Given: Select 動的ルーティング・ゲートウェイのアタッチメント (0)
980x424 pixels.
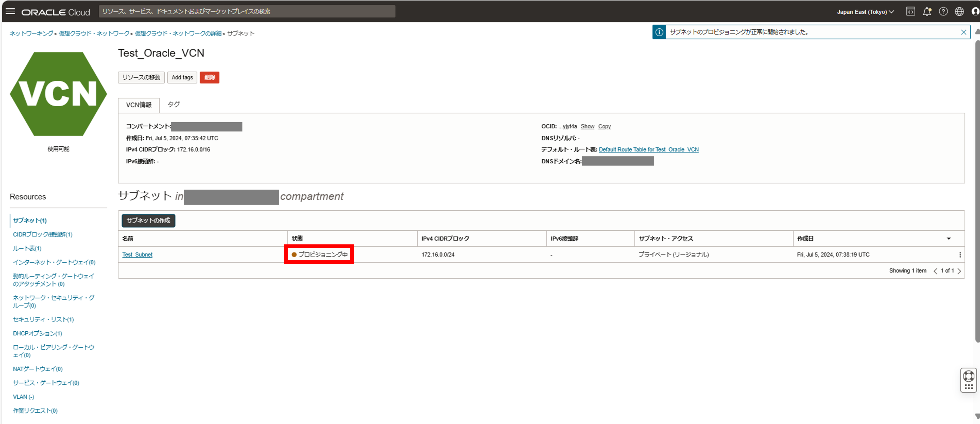Looking at the screenshot, I should point(54,280).
